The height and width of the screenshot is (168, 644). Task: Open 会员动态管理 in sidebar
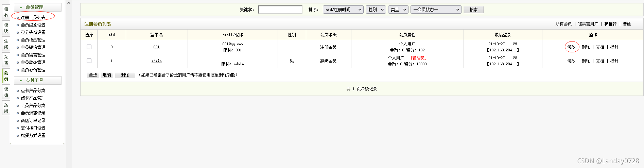pos(33,62)
